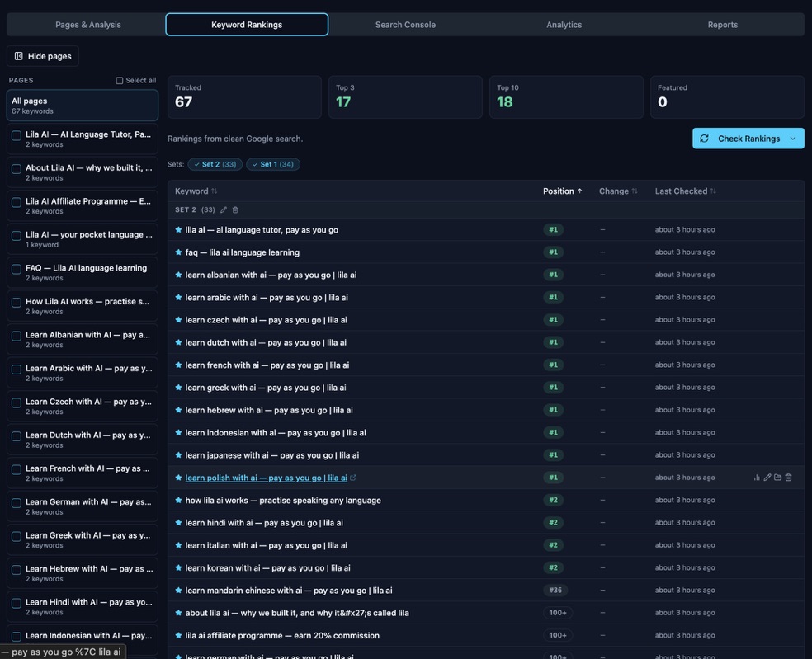The height and width of the screenshot is (659, 812).
Task: Sort table by Position column
Action: (563, 191)
